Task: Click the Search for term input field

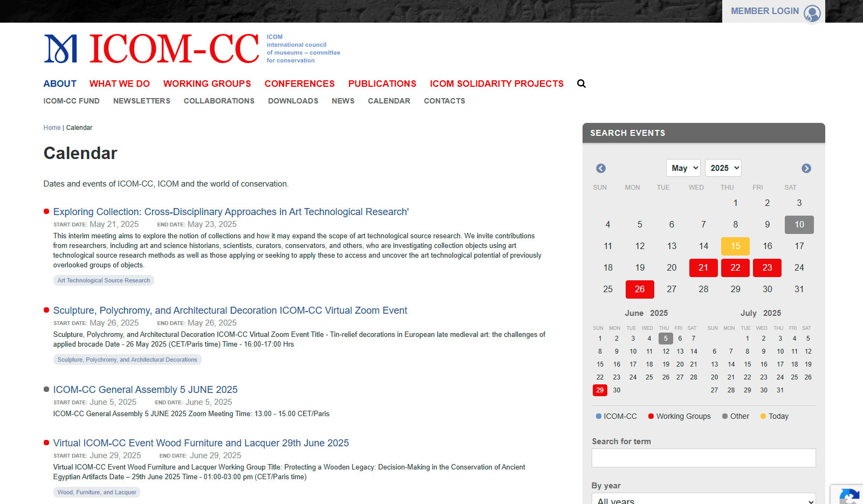Action: click(703, 458)
